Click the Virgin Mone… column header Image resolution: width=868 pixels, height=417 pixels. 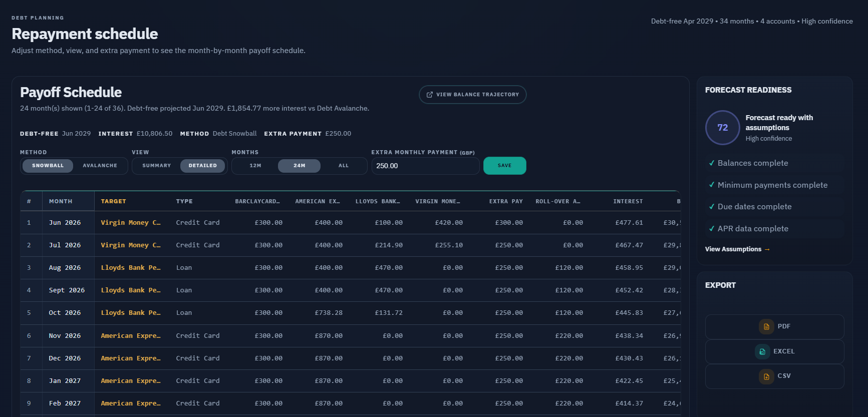coord(438,201)
